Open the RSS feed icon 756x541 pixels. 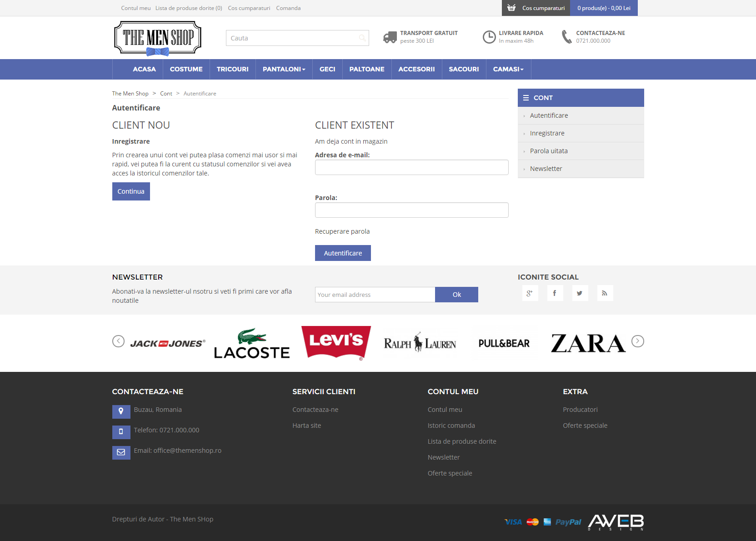pyautogui.click(x=605, y=293)
